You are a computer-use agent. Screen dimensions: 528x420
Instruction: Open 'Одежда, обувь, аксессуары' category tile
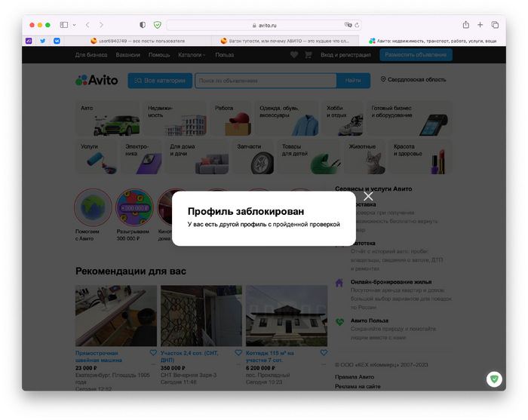[286, 118]
